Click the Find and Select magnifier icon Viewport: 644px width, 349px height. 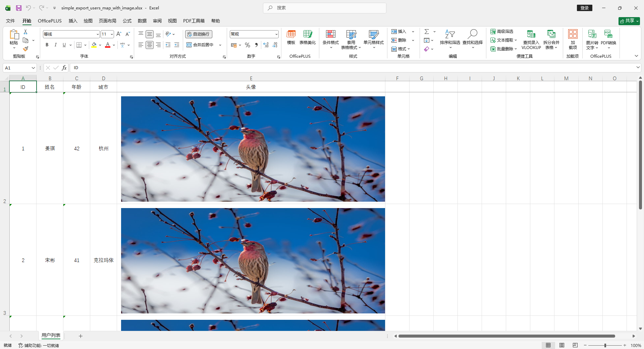[x=473, y=34]
